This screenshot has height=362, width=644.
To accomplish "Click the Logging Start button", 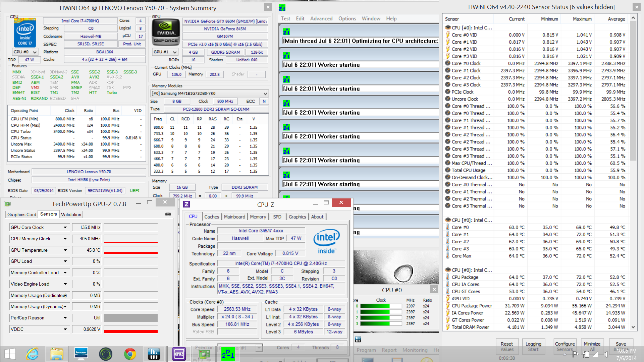I will coord(533,346).
